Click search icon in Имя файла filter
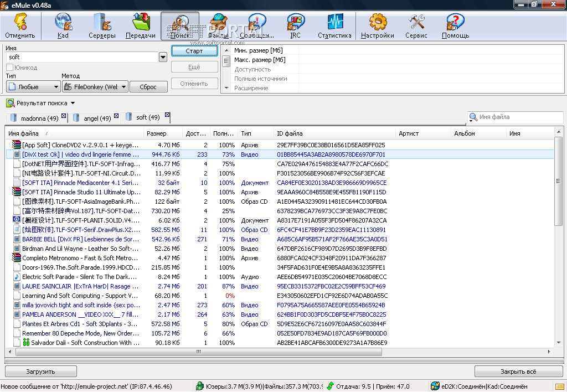567x392 pixels. (x=473, y=117)
